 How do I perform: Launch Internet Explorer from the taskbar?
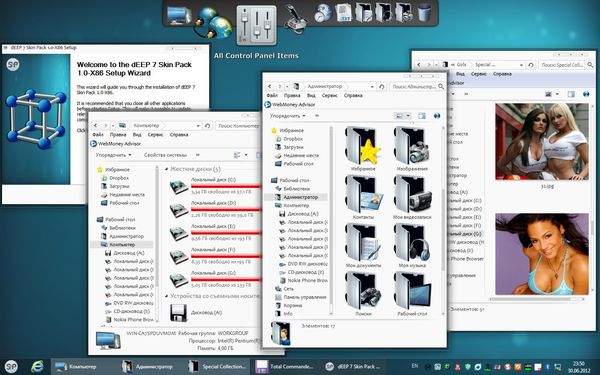pyautogui.click(x=38, y=367)
